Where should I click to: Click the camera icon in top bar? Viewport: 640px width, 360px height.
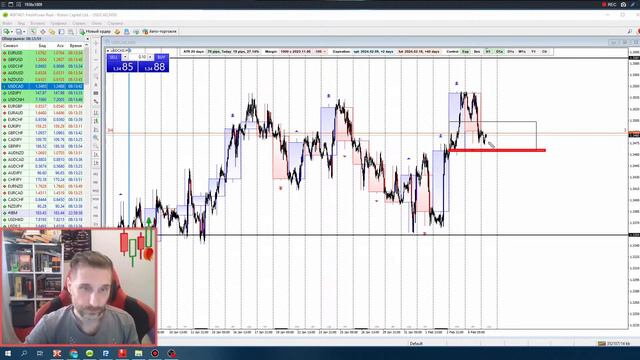(x=623, y=4)
